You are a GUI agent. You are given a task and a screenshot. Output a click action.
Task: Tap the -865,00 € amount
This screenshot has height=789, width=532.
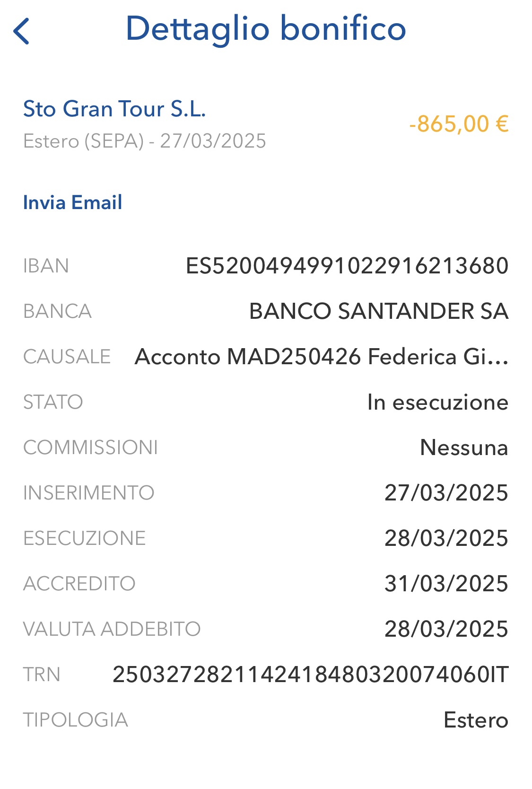click(459, 124)
